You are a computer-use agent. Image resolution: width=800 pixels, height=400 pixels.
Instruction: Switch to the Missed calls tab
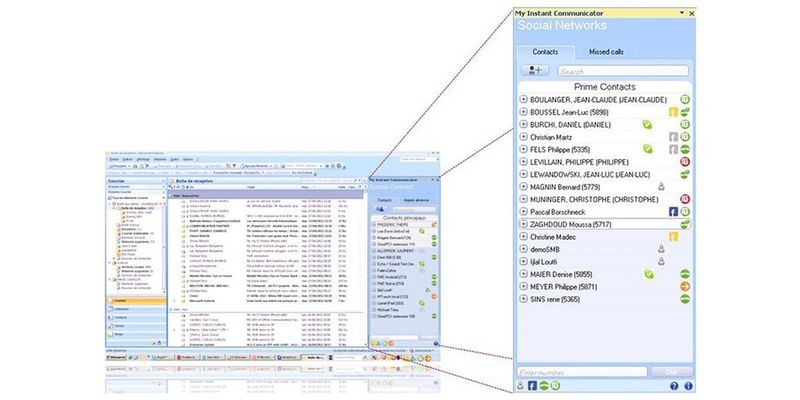[x=606, y=52]
